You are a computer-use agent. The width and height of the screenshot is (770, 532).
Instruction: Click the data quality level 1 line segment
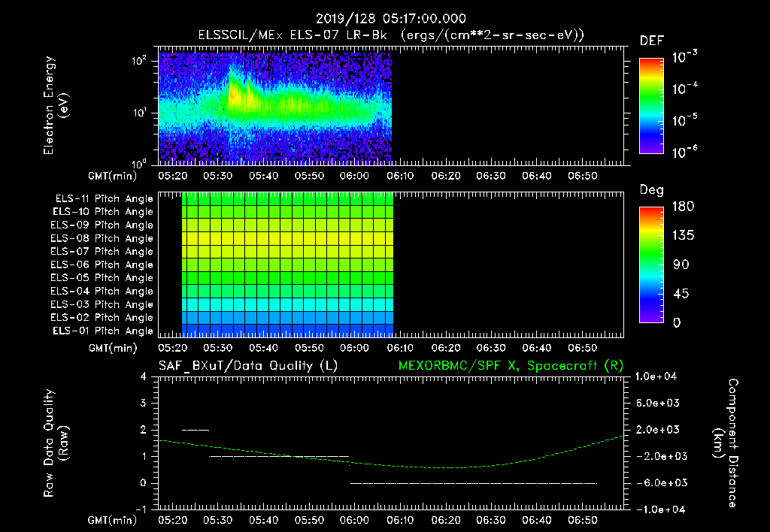click(279, 456)
